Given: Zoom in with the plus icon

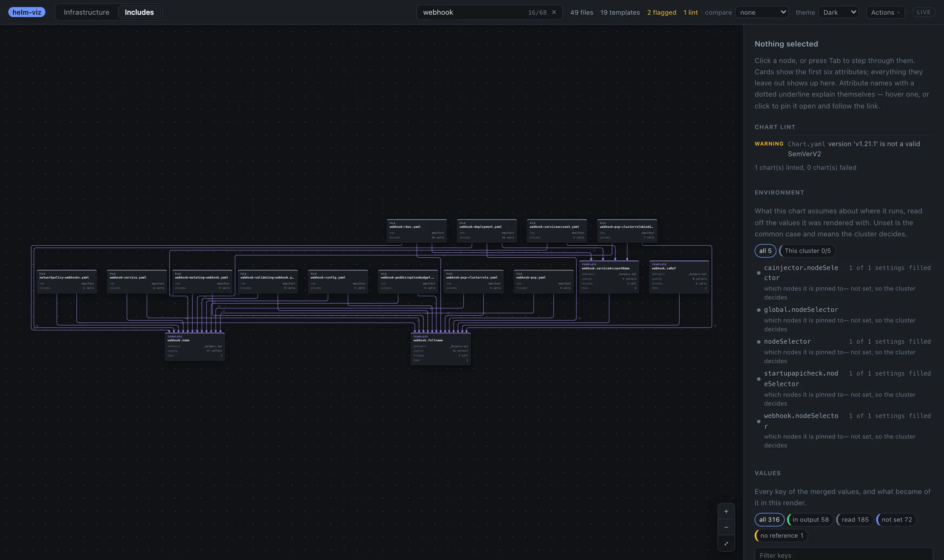Looking at the screenshot, I should (x=726, y=511).
